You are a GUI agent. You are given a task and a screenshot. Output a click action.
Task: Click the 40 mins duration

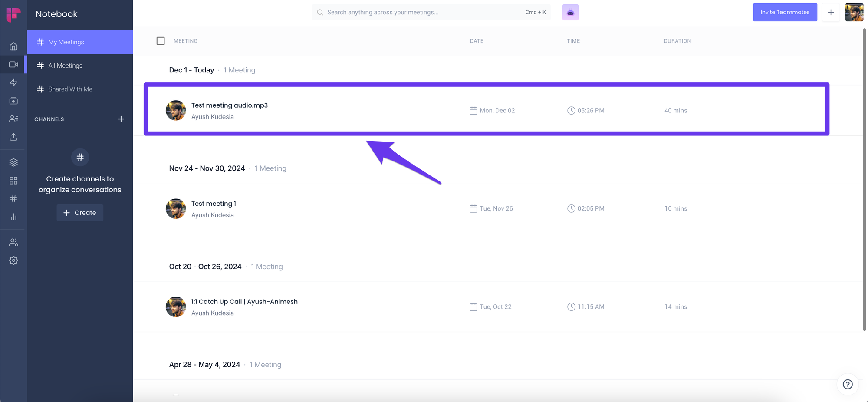[x=676, y=111]
